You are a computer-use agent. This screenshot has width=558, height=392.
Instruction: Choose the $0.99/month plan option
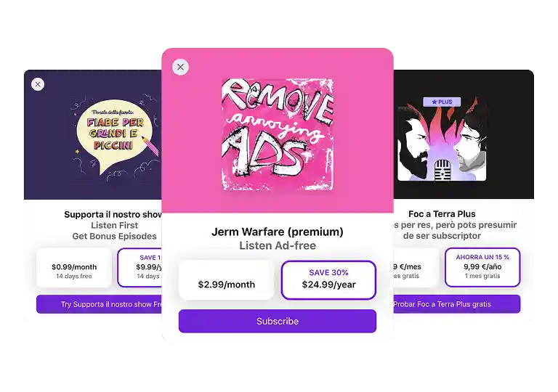[x=74, y=268]
